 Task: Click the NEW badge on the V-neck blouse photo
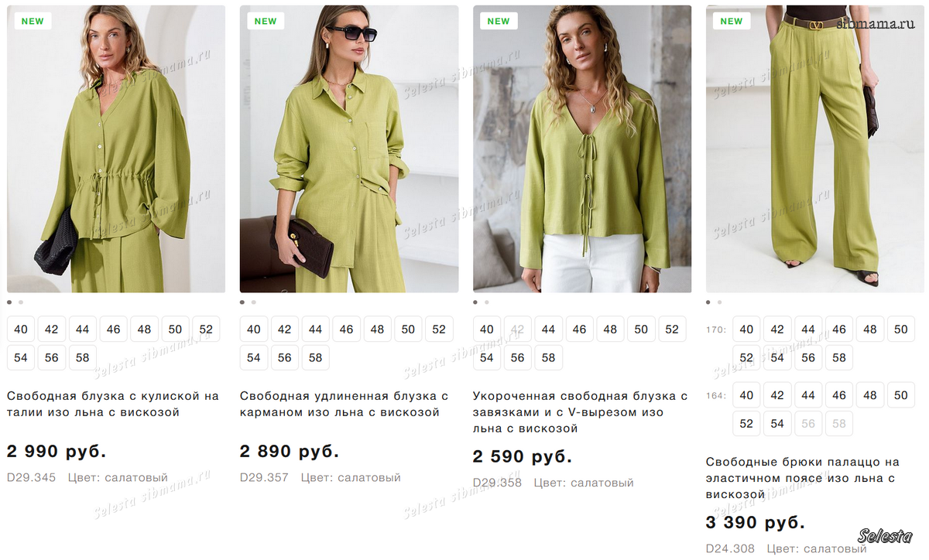coord(499,21)
